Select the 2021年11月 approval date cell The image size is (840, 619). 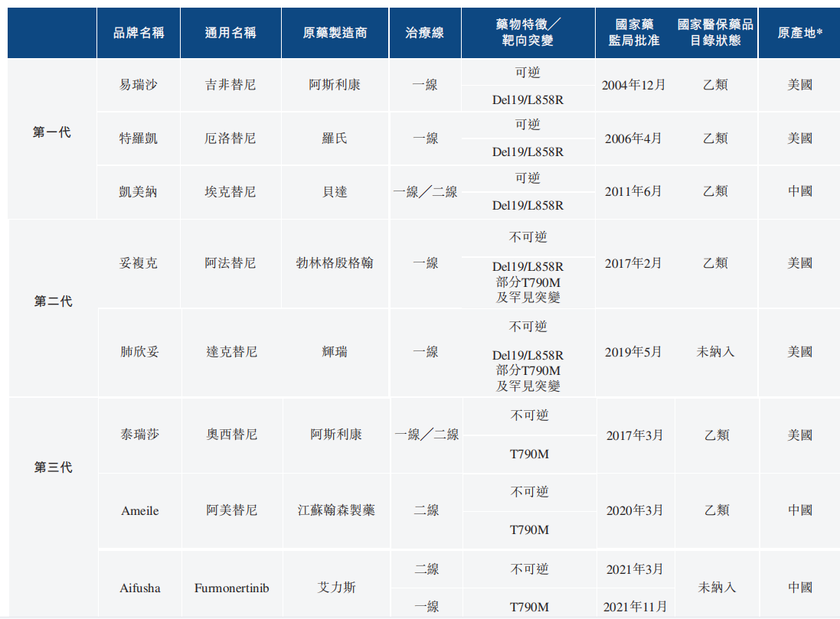[635, 607]
